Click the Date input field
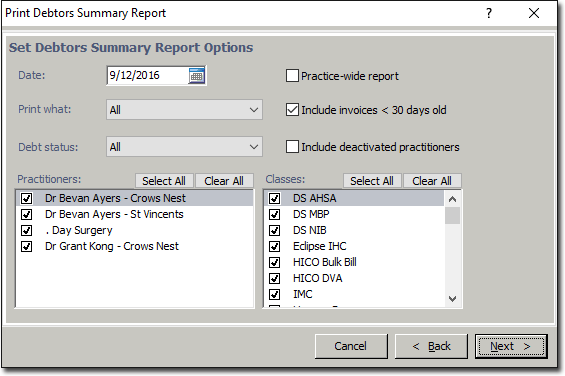 (148, 76)
